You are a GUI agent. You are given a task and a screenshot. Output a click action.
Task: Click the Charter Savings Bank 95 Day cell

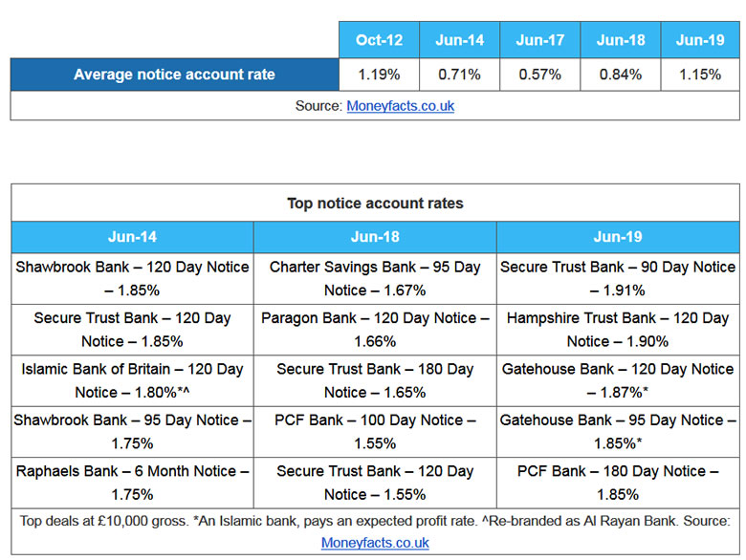pos(375,278)
